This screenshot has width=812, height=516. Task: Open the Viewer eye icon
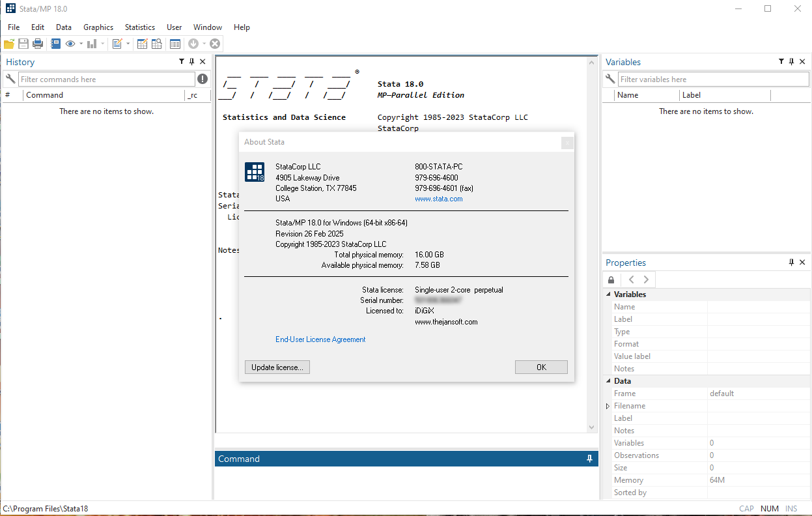coord(70,44)
